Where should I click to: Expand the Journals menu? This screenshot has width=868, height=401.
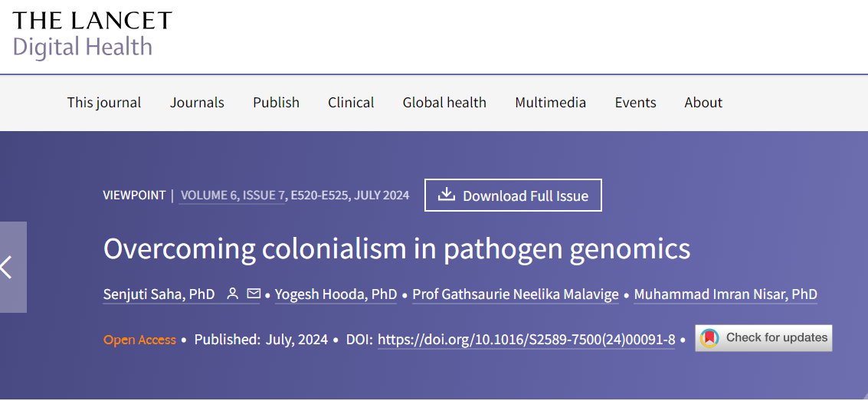(x=197, y=103)
